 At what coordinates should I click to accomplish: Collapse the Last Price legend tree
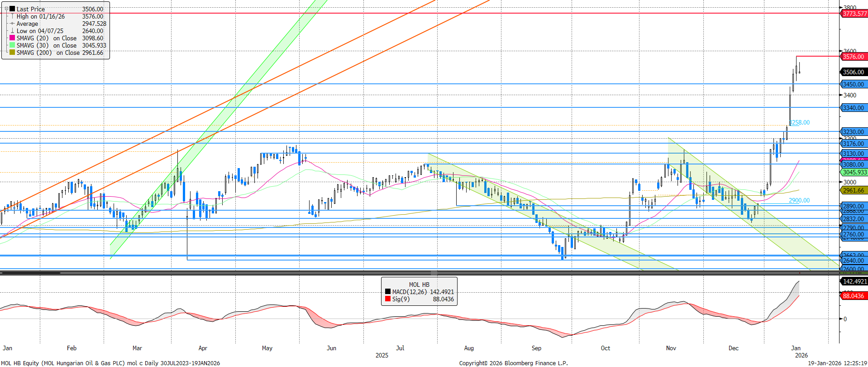pyautogui.click(x=6, y=9)
